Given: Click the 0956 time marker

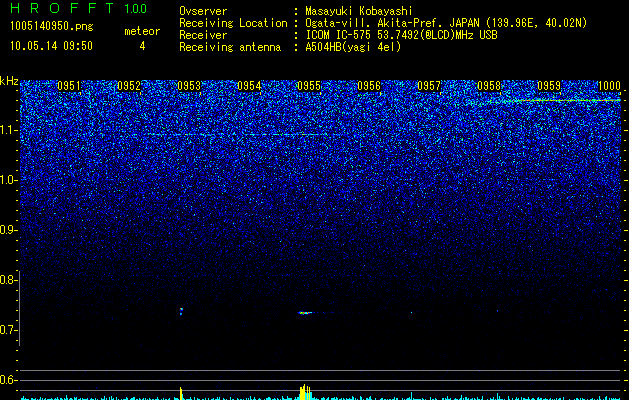Looking at the screenshot, I should [369, 86].
